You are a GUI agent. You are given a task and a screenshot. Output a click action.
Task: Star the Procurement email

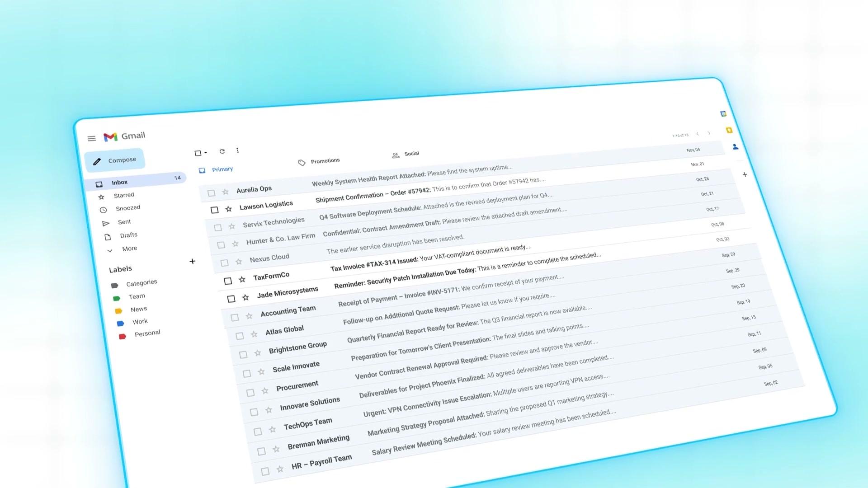[265, 390]
